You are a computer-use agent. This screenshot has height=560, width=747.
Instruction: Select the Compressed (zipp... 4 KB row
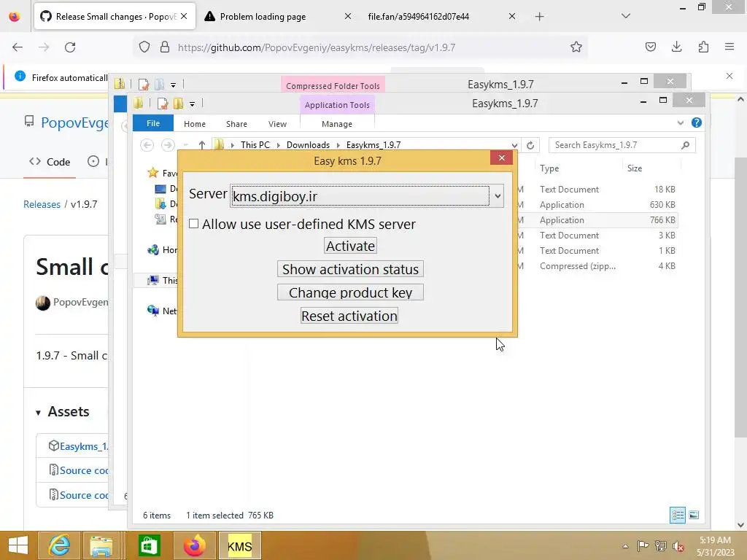[x=597, y=265]
